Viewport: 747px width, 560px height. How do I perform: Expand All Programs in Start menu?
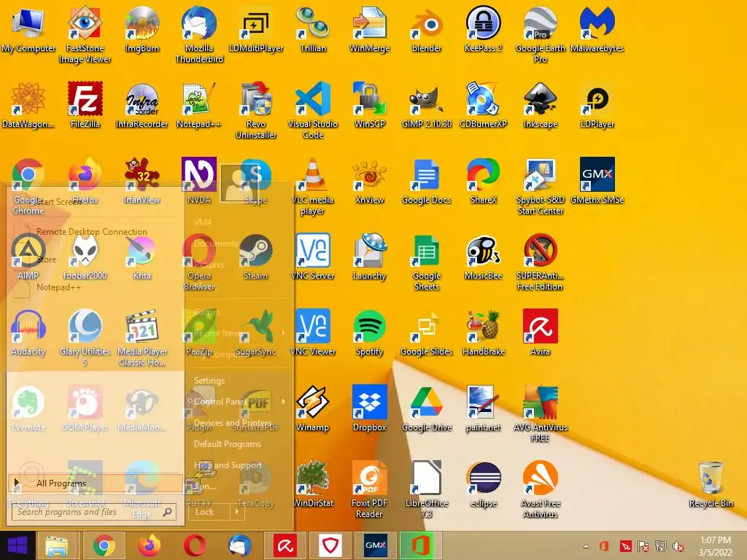point(96,483)
